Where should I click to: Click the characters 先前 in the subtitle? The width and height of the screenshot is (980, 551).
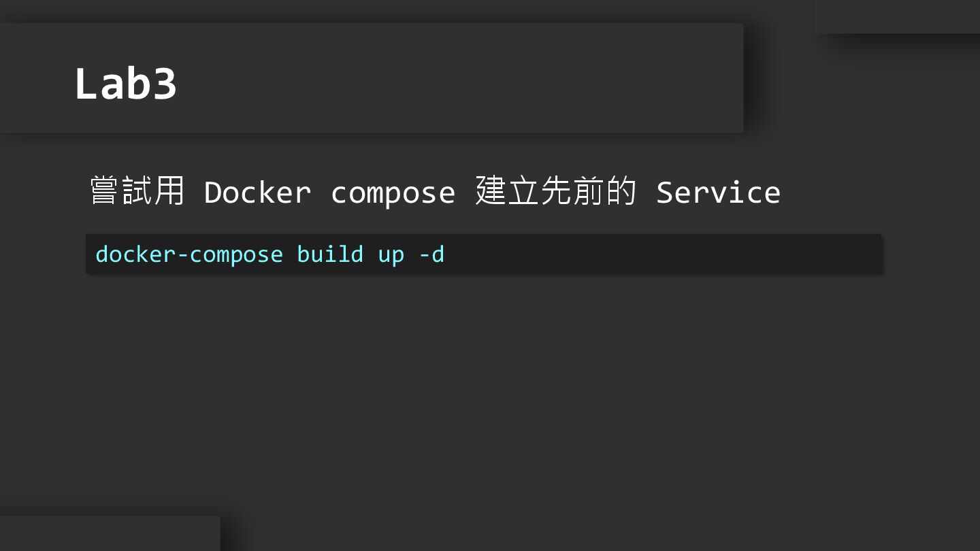tap(571, 191)
